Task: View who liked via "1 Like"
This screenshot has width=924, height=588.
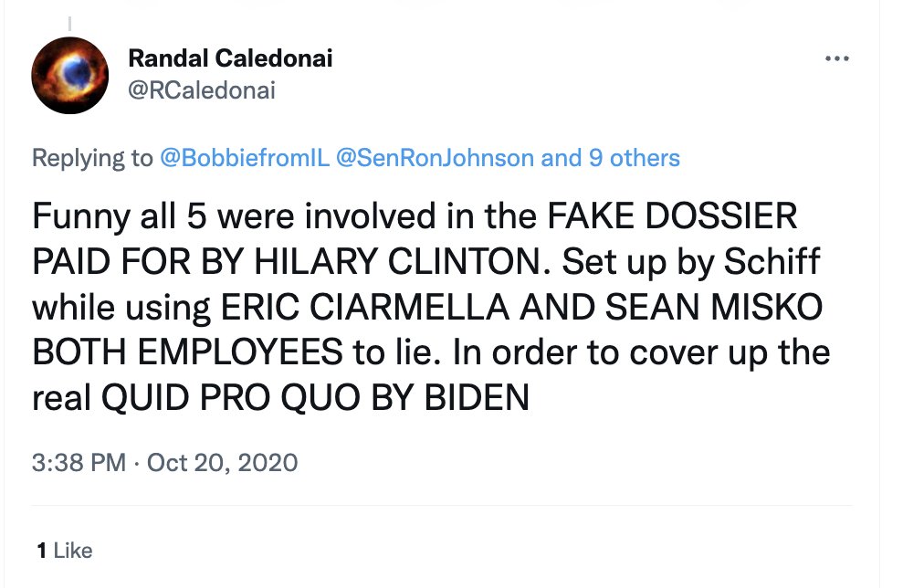Action: point(65,551)
